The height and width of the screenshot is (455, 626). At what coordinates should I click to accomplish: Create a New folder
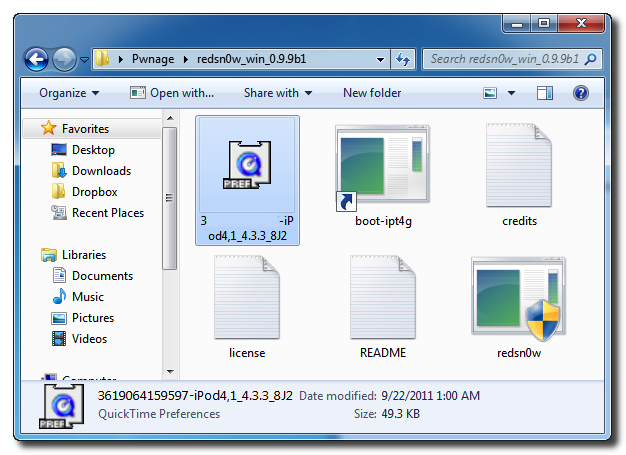click(372, 93)
